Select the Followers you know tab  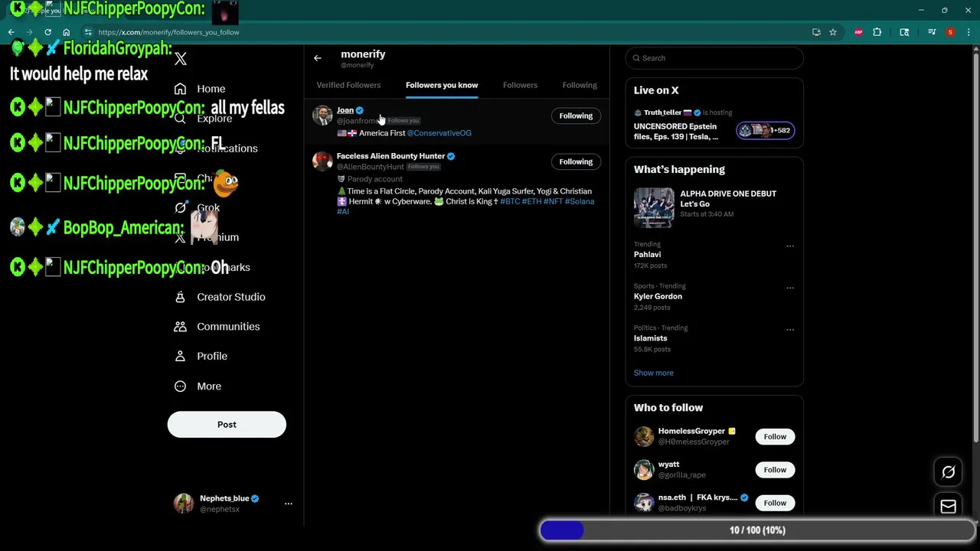[442, 85]
